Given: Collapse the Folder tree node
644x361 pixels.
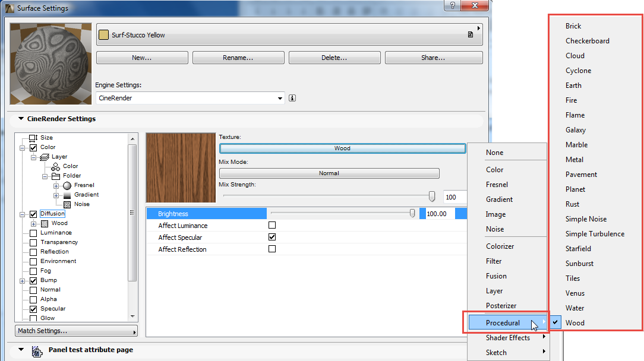Looking at the screenshot, I should (x=45, y=176).
